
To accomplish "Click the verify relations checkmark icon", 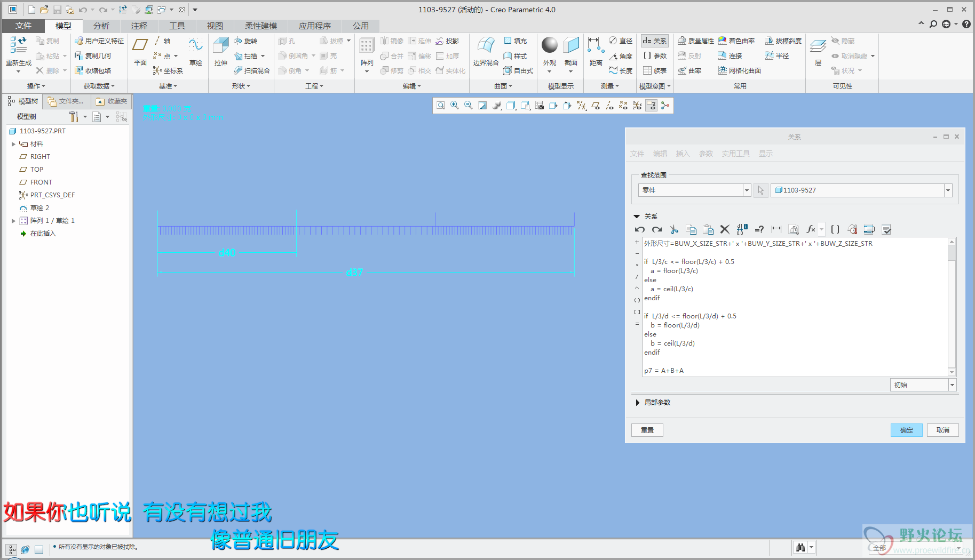I will click(887, 229).
